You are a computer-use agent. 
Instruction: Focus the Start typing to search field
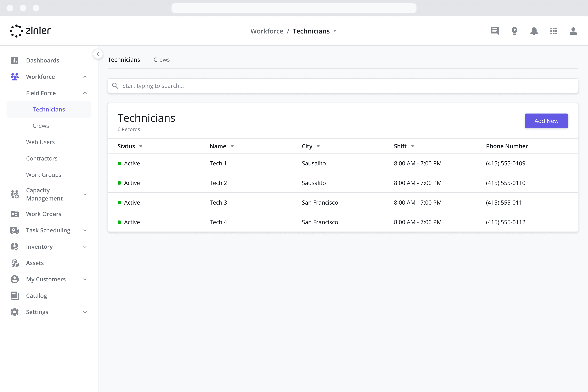pos(343,86)
